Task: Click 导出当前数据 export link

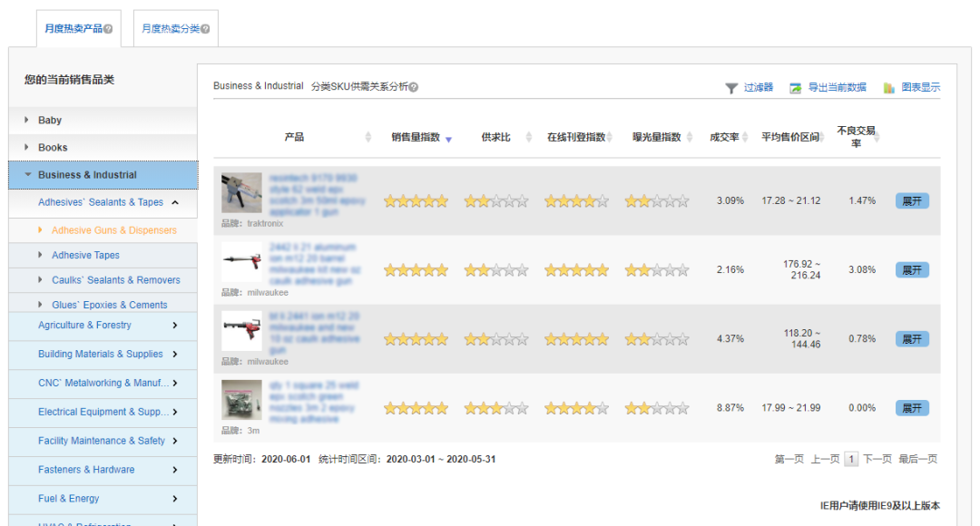Action: tap(838, 87)
